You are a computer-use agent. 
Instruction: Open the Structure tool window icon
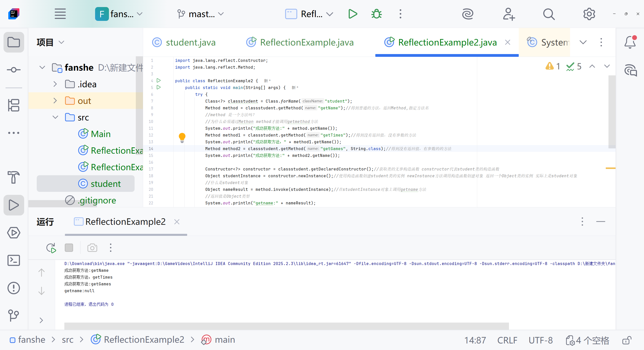(14, 105)
